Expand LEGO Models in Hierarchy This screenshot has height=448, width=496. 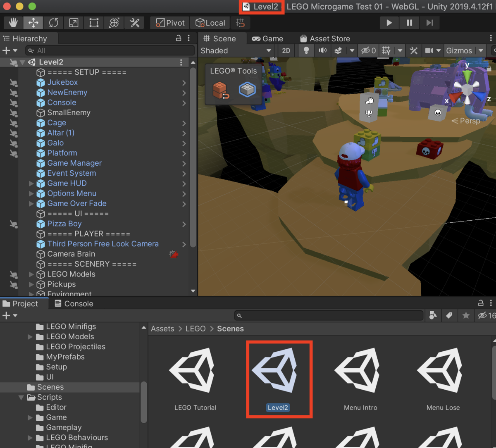(x=31, y=274)
